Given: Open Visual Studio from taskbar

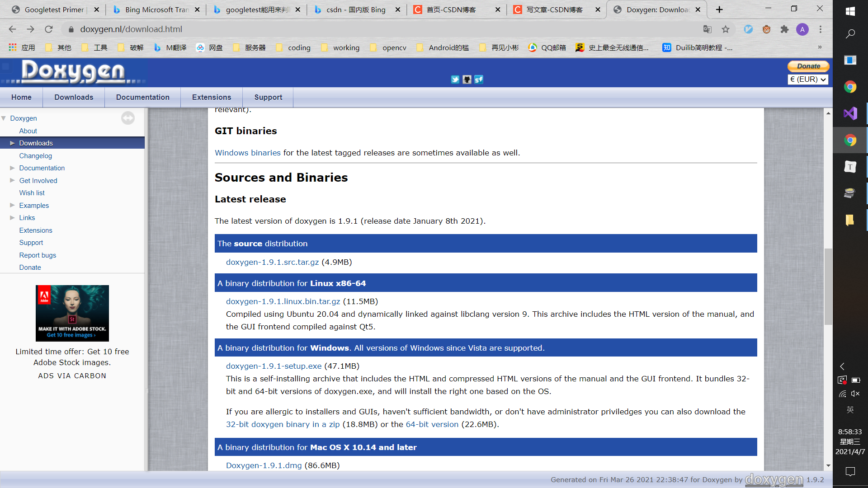Looking at the screenshot, I should (850, 113).
